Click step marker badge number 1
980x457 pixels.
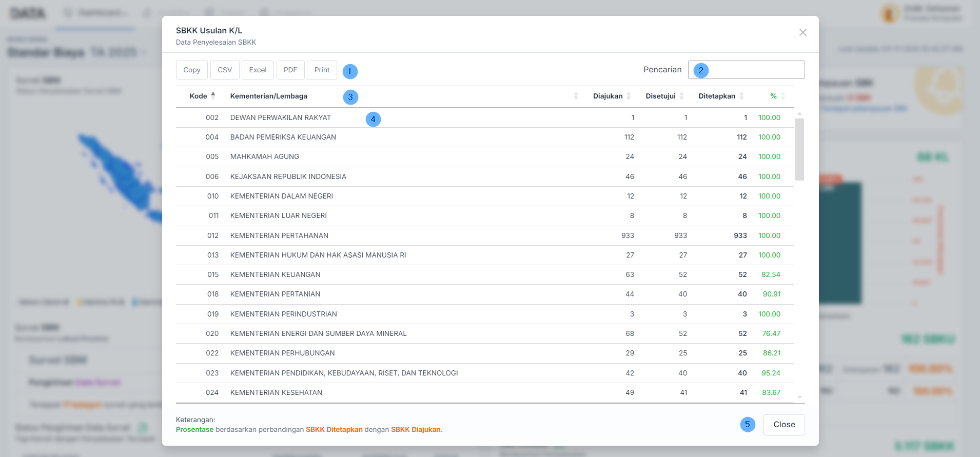(x=350, y=71)
